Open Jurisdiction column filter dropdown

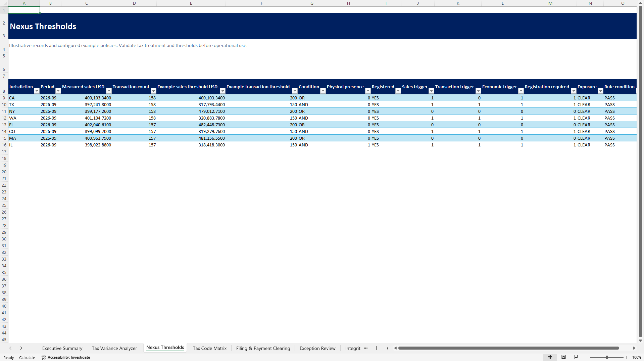(x=37, y=91)
